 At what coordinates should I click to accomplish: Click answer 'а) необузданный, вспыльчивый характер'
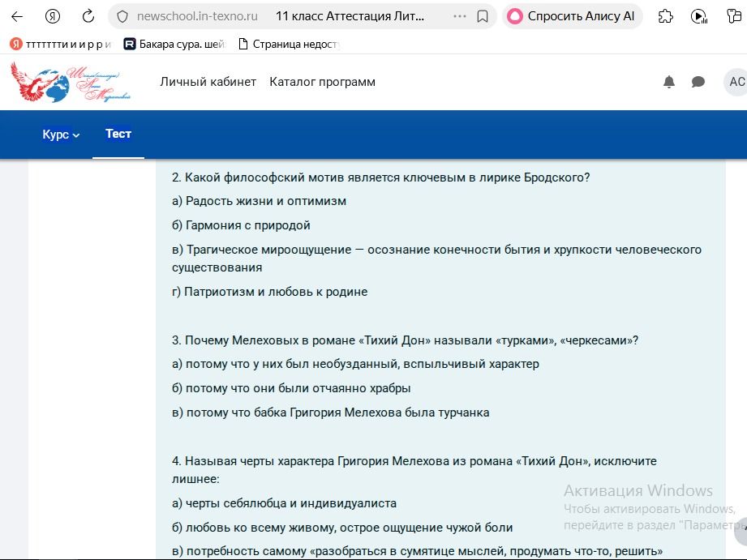pyautogui.click(x=355, y=365)
